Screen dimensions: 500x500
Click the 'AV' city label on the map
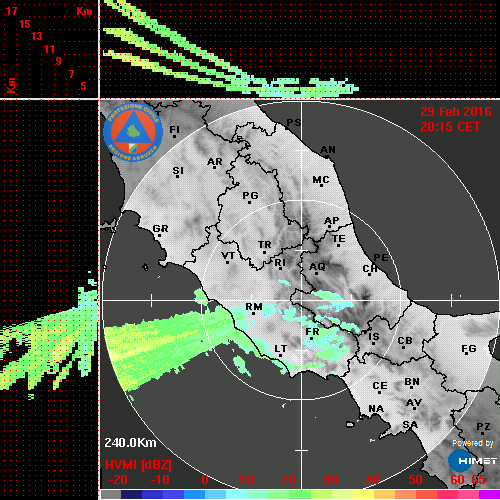[414, 403]
